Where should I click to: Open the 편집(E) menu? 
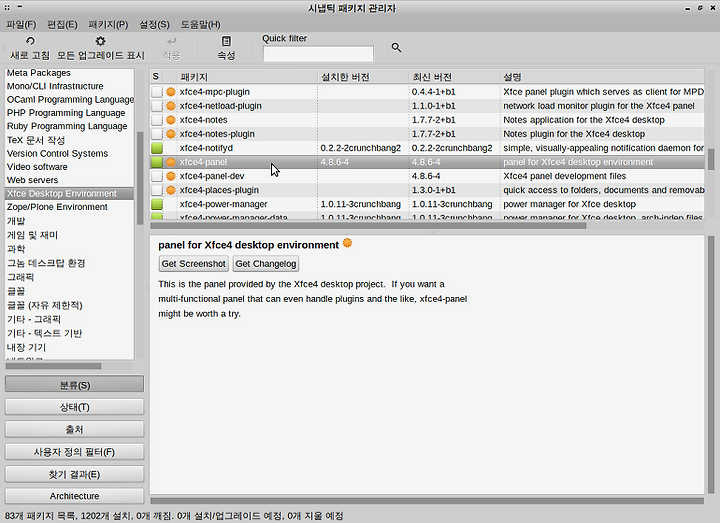tap(62, 24)
